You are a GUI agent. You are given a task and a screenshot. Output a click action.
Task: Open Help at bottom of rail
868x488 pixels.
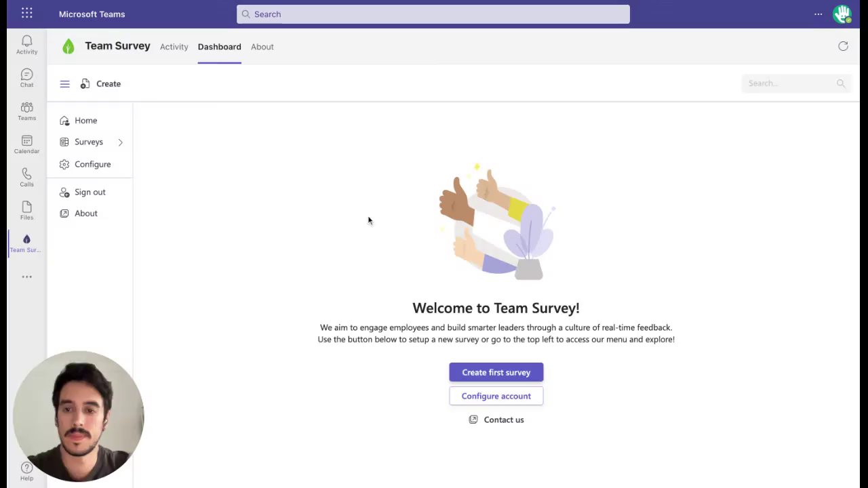coord(26,471)
